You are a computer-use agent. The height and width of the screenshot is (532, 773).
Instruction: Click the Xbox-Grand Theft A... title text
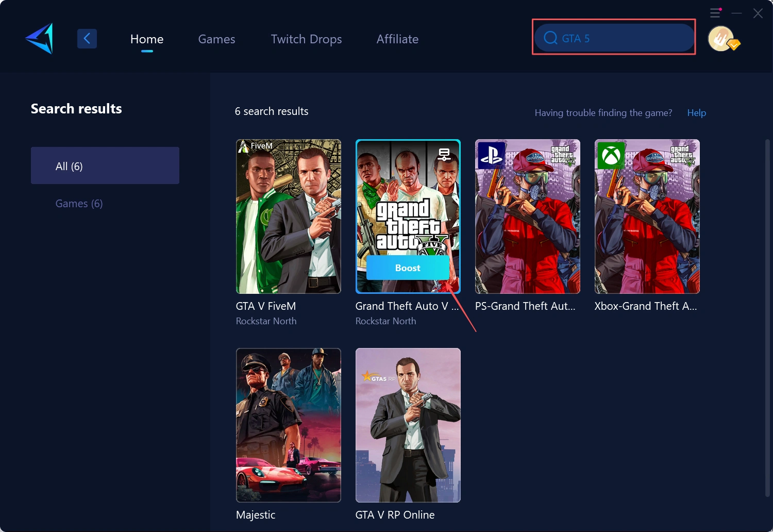pyautogui.click(x=646, y=306)
